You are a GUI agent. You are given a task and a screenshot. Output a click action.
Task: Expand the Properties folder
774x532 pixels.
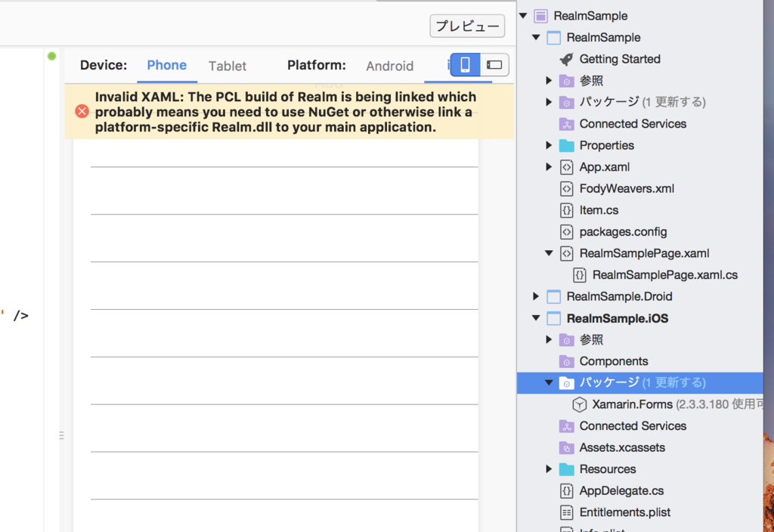click(549, 145)
